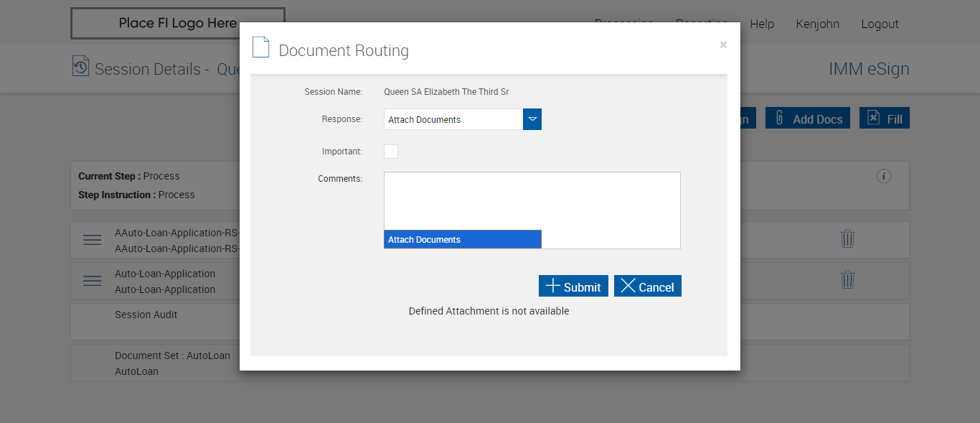Click Logout in top navigation
Screen dimensions: 980x423
[880, 24]
